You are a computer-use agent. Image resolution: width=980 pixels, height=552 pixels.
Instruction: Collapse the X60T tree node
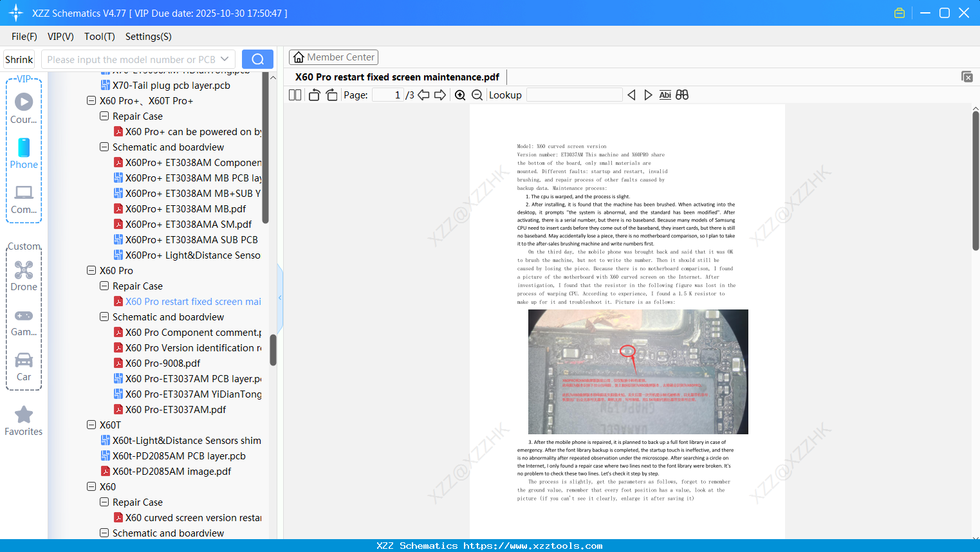pos(91,425)
